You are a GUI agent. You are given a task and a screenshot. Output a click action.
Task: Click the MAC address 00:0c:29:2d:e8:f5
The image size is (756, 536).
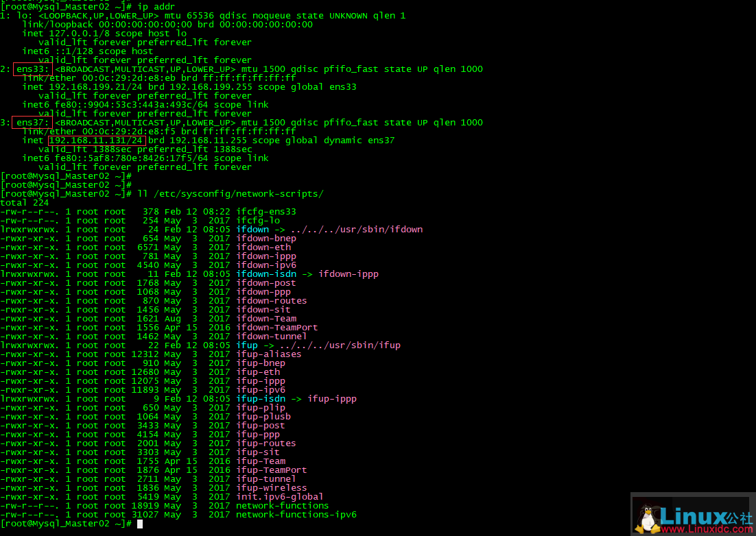[129, 132]
